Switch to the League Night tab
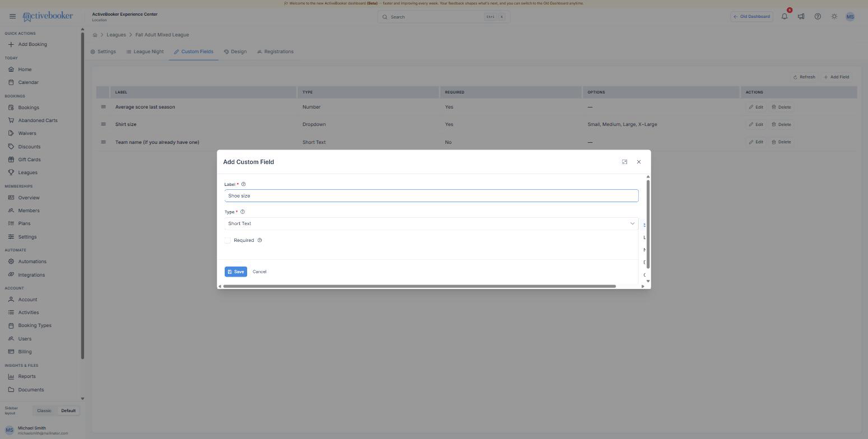 pyautogui.click(x=145, y=52)
